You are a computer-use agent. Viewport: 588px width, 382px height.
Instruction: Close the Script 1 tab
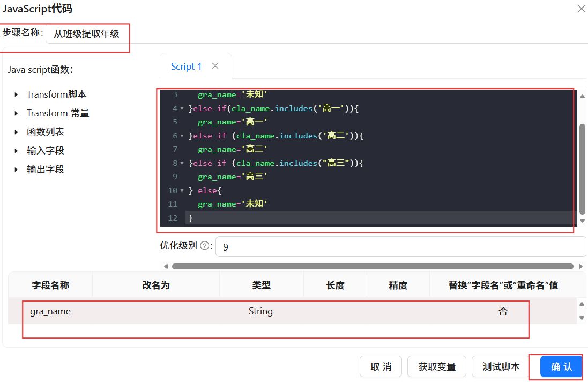[x=215, y=66]
